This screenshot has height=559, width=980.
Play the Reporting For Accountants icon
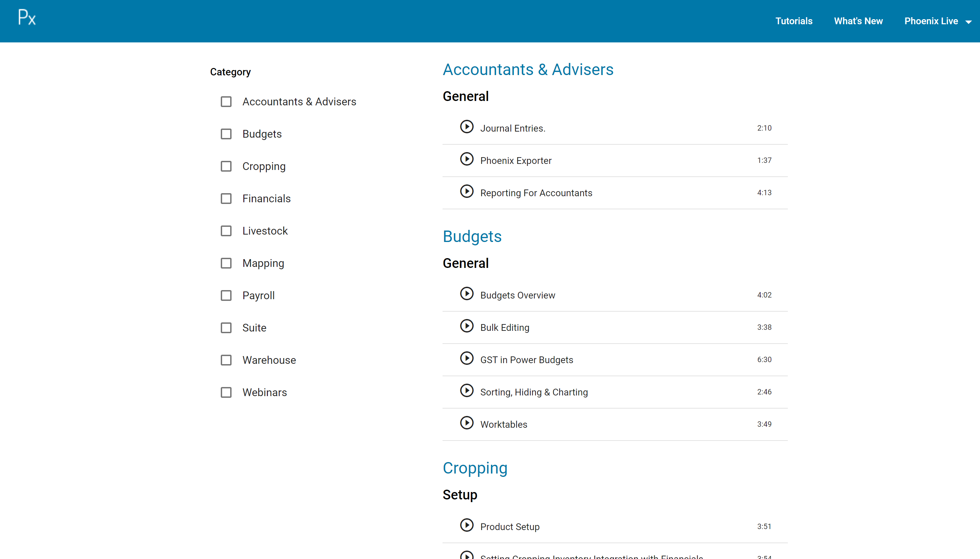tap(466, 191)
